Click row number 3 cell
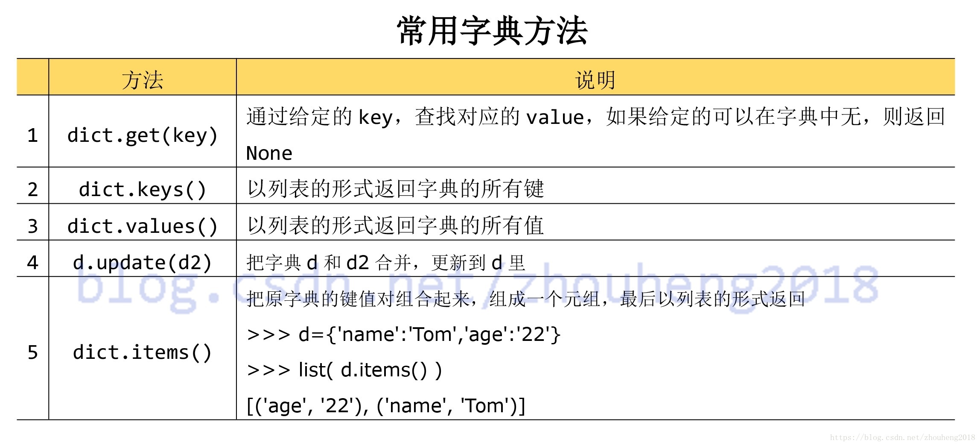 click(32, 226)
